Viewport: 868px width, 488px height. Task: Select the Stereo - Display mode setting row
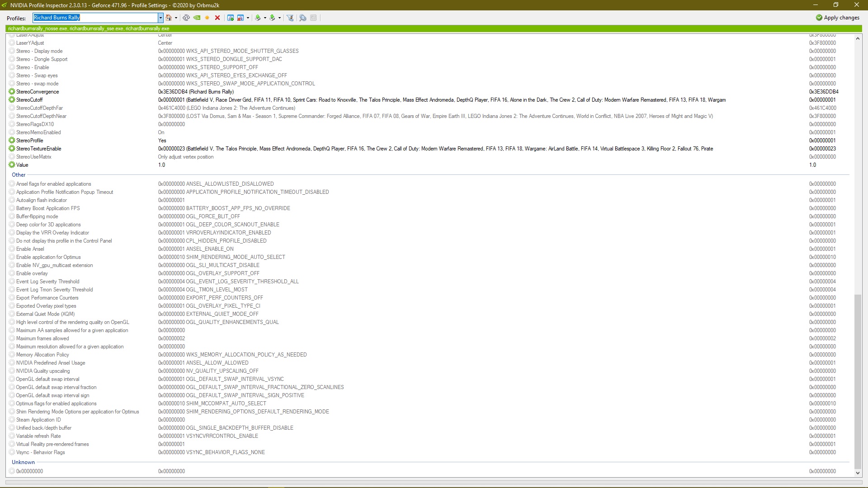point(429,51)
